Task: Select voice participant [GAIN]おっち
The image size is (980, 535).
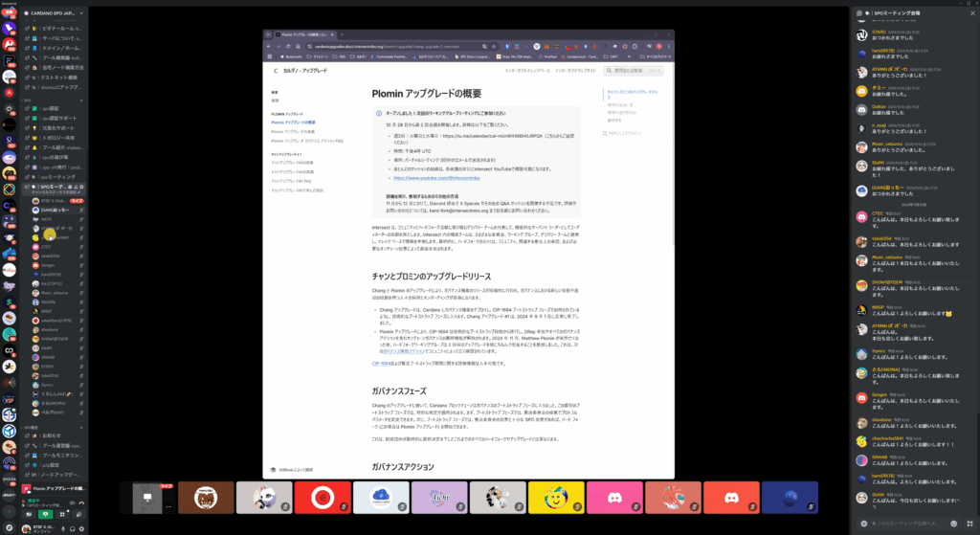Action: pos(58,210)
